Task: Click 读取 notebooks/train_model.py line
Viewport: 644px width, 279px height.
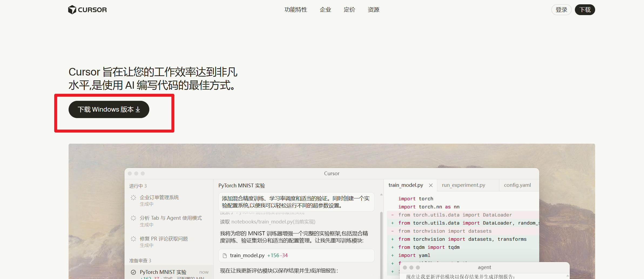Action: pyautogui.click(x=268, y=222)
